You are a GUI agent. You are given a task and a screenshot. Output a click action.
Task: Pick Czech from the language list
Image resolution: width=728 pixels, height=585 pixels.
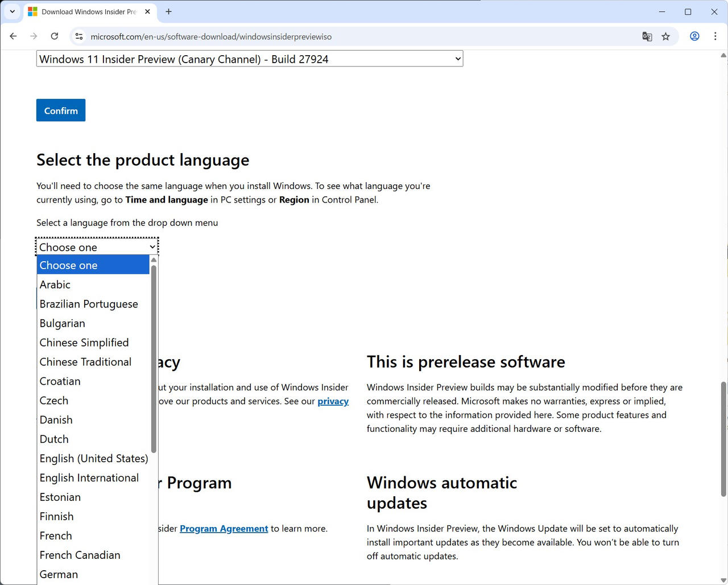(x=93, y=401)
